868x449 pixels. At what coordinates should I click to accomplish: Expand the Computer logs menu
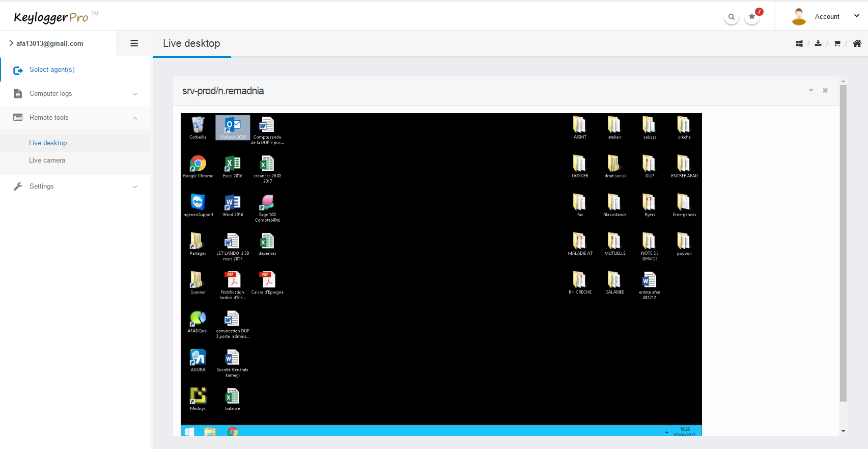(75, 94)
